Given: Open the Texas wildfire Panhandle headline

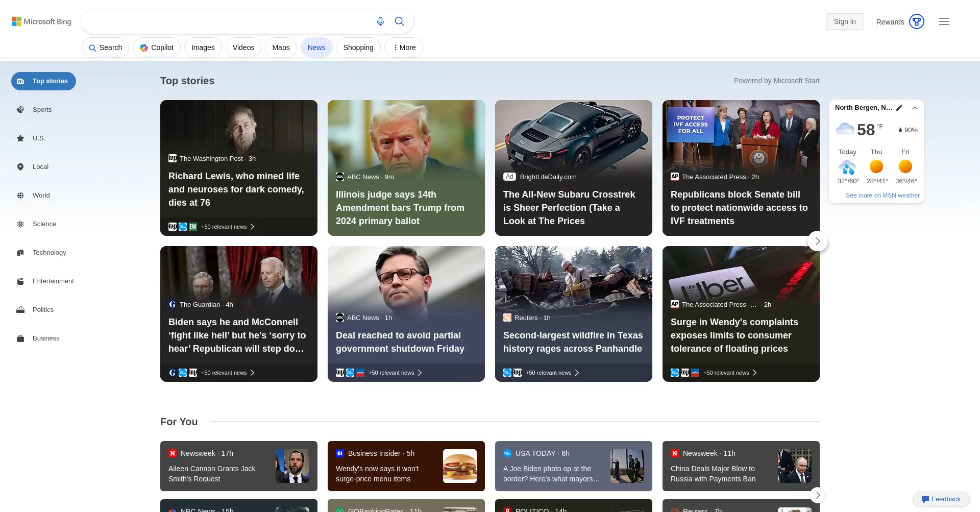Looking at the screenshot, I should (x=573, y=342).
